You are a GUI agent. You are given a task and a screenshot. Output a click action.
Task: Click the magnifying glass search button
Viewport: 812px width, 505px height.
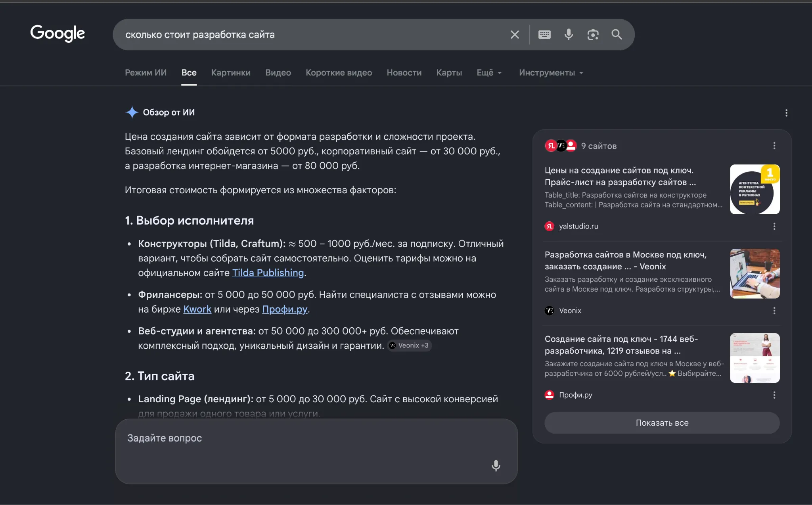[x=617, y=35]
